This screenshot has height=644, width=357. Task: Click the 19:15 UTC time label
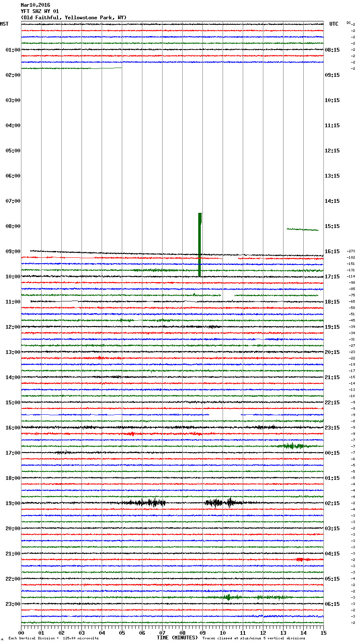coord(332,327)
